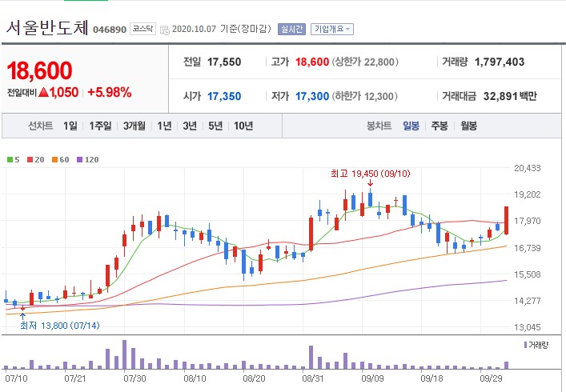Screen dimensions: 566x392
Task: Click the low price 17,300
Action: pyautogui.click(x=312, y=96)
